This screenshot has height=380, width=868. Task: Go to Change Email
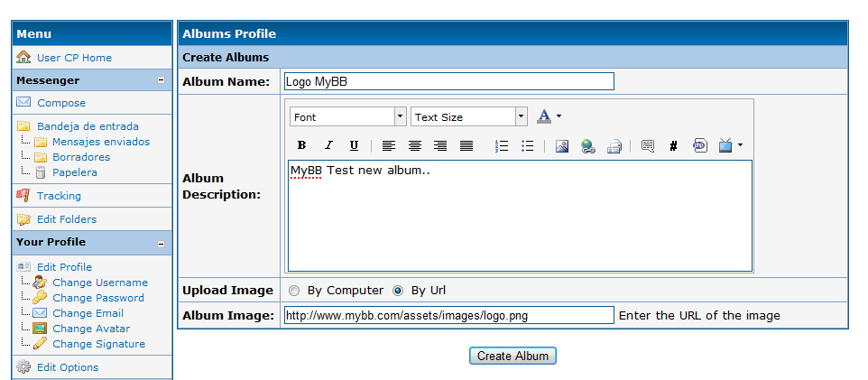pos(88,313)
